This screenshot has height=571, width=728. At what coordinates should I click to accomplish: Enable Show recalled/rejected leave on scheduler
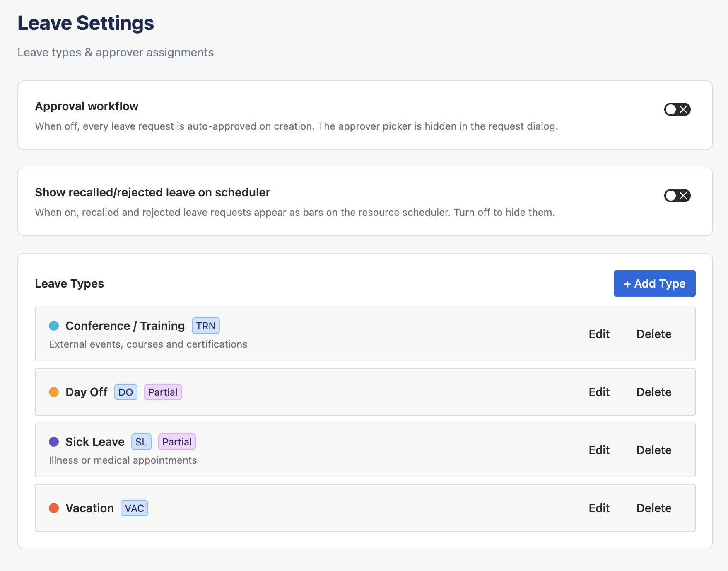(677, 196)
